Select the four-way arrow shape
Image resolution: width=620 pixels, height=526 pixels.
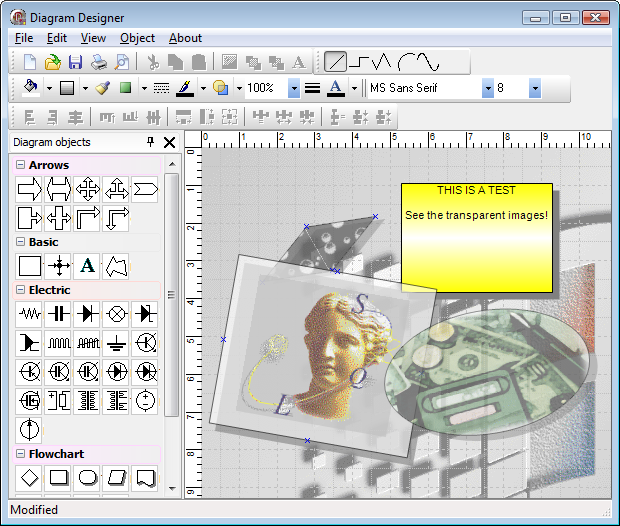click(88, 189)
